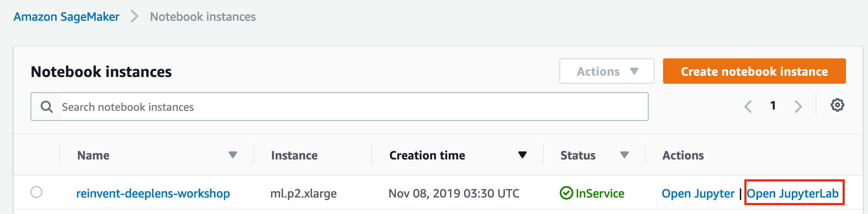The width and height of the screenshot is (868, 214).
Task: Go to previous page arrow
Action: click(x=748, y=106)
